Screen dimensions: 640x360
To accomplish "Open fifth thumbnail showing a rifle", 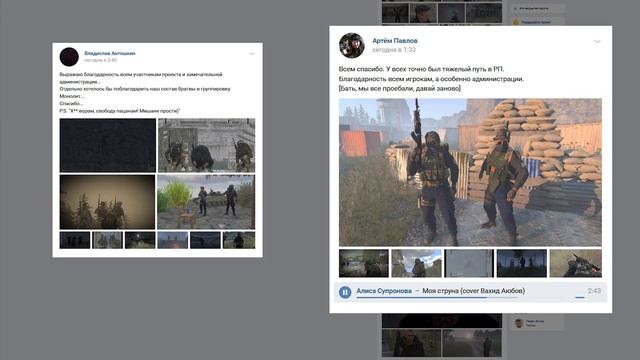I will click(x=576, y=263).
